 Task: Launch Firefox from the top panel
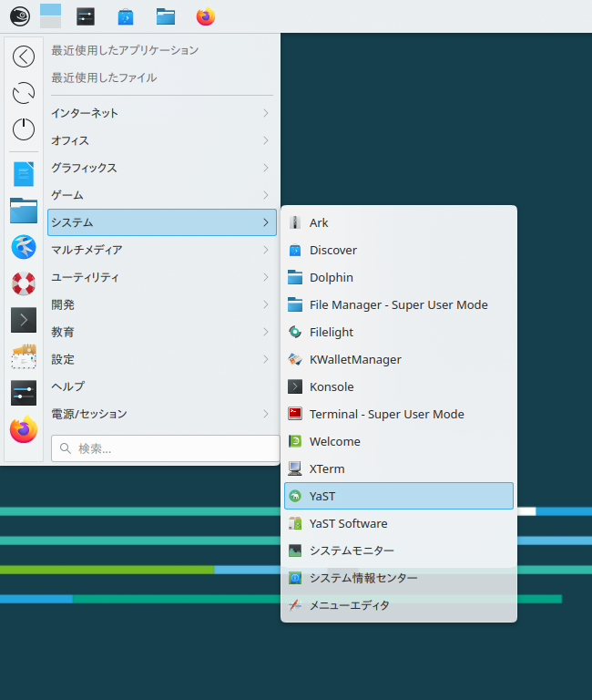tap(206, 16)
